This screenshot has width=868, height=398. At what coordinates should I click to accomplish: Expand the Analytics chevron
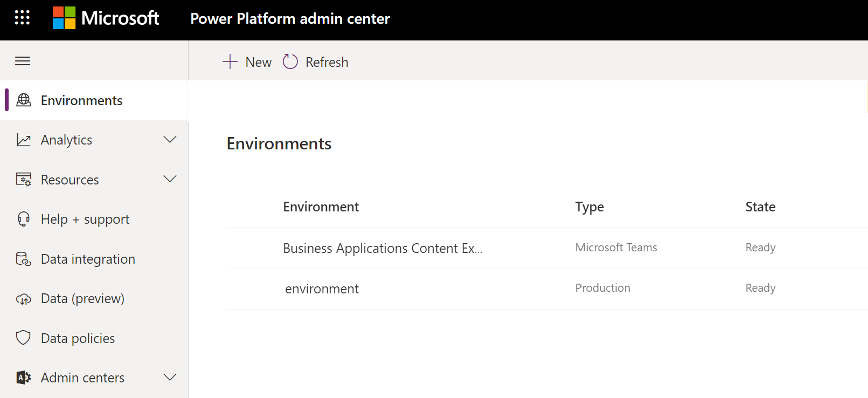tap(170, 140)
